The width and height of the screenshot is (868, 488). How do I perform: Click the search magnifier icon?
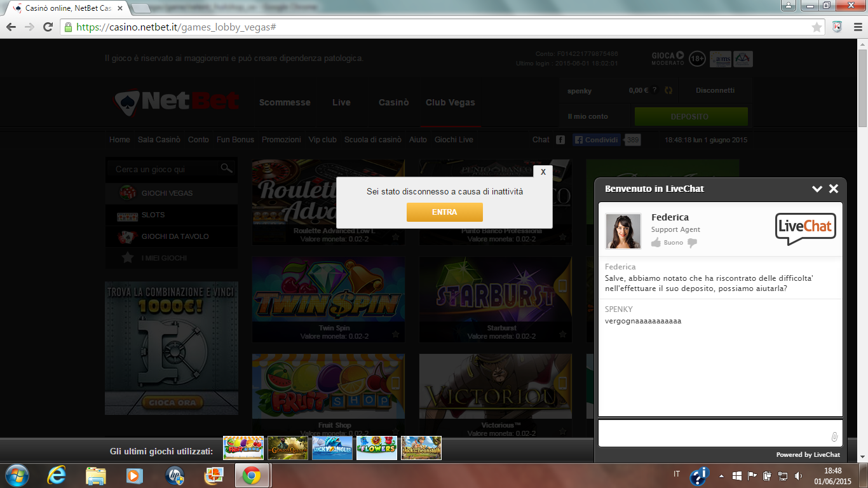pyautogui.click(x=227, y=168)
